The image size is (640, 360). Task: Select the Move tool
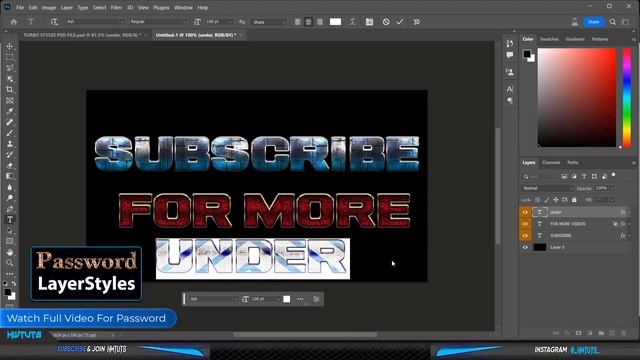point(9,47)
